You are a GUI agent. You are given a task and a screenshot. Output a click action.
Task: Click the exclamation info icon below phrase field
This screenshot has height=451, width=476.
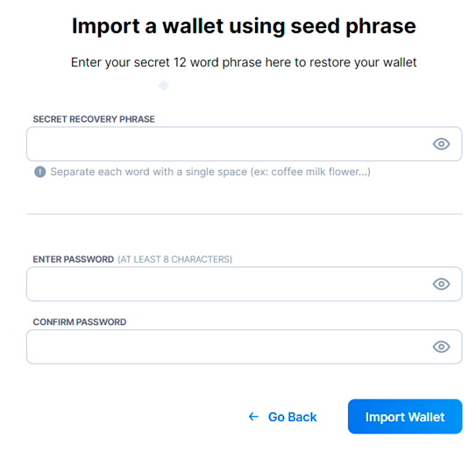click(x=40, y=172)
